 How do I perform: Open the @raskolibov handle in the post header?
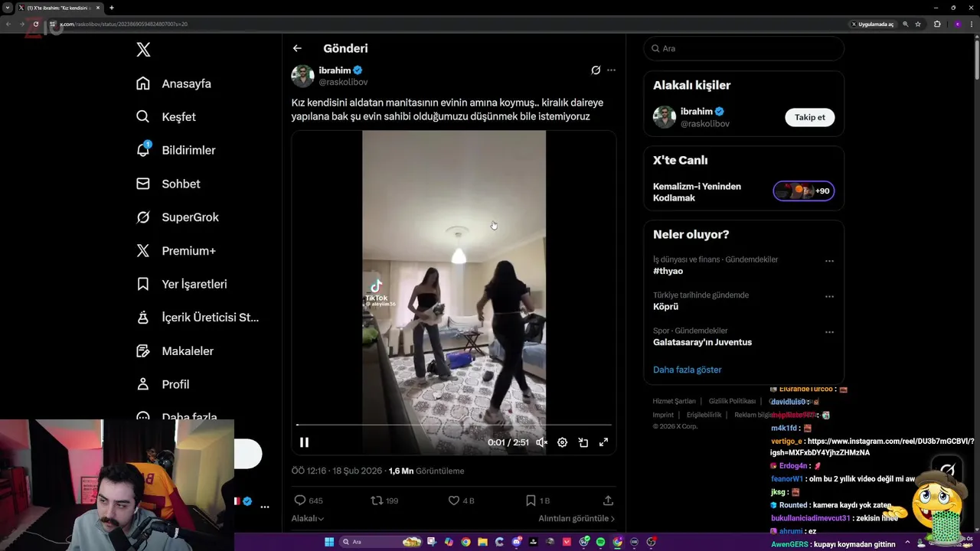343,82
